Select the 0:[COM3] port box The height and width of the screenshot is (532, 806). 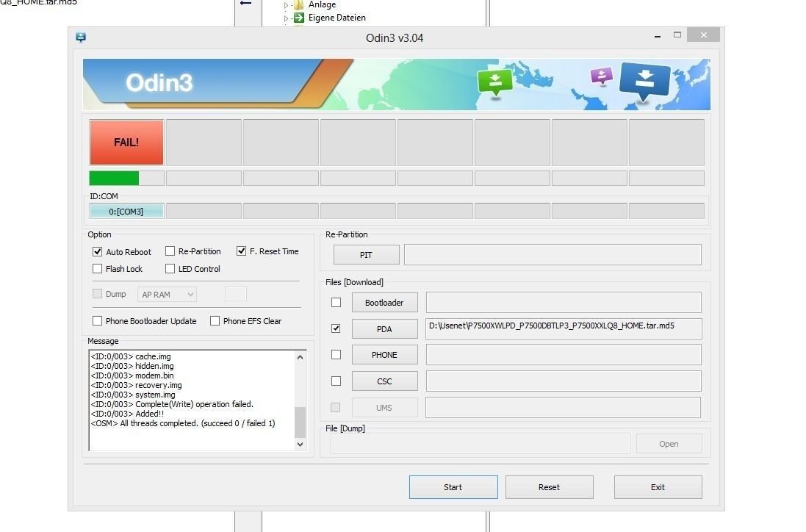coord(126,212)
